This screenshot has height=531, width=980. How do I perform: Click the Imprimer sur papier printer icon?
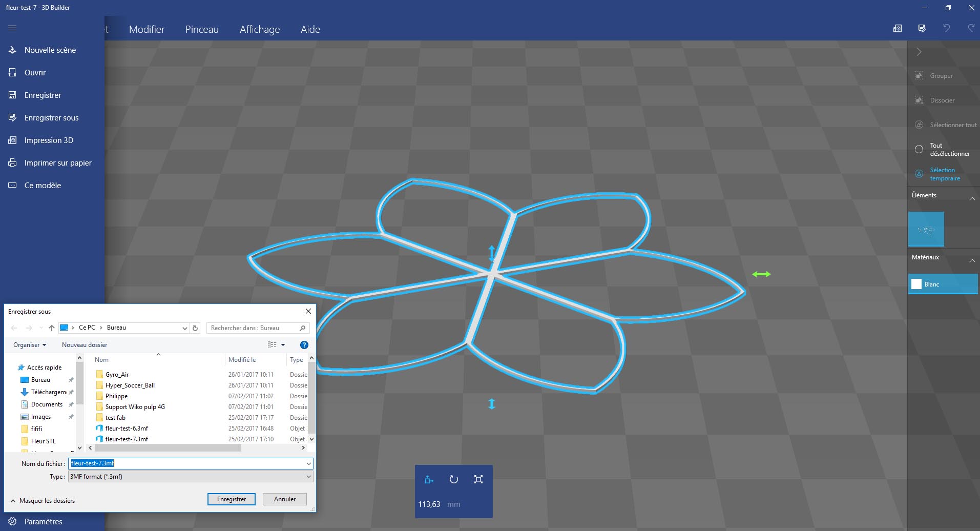click(12, 162)
